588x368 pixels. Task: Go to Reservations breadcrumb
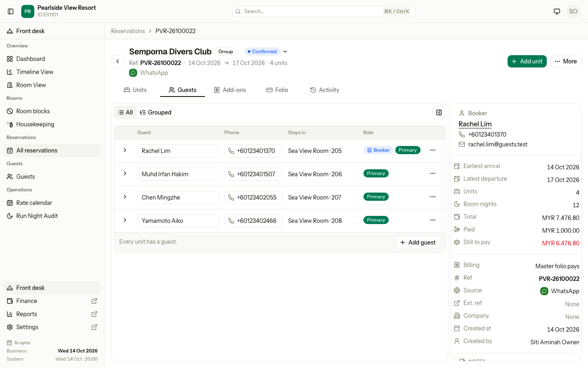click(128, 31)
